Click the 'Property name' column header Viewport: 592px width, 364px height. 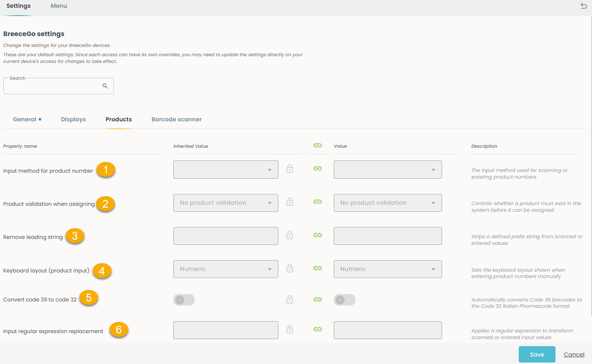[20, 146]
